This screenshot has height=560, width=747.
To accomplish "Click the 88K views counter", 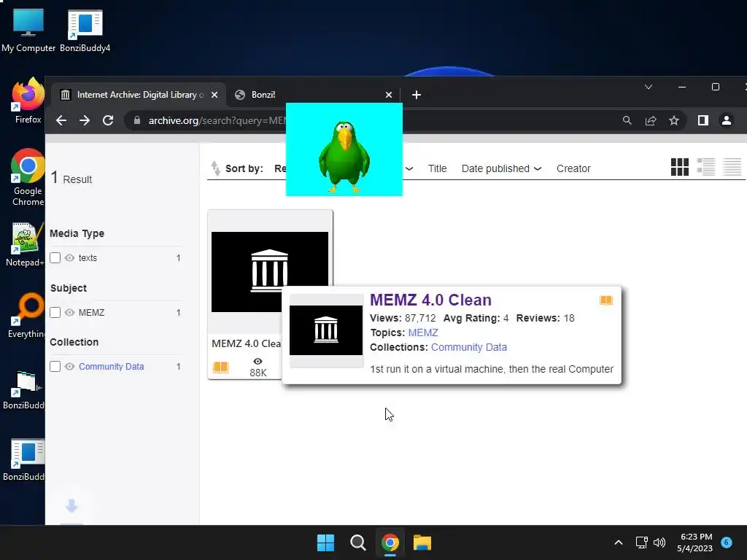I will pos(258,367).
